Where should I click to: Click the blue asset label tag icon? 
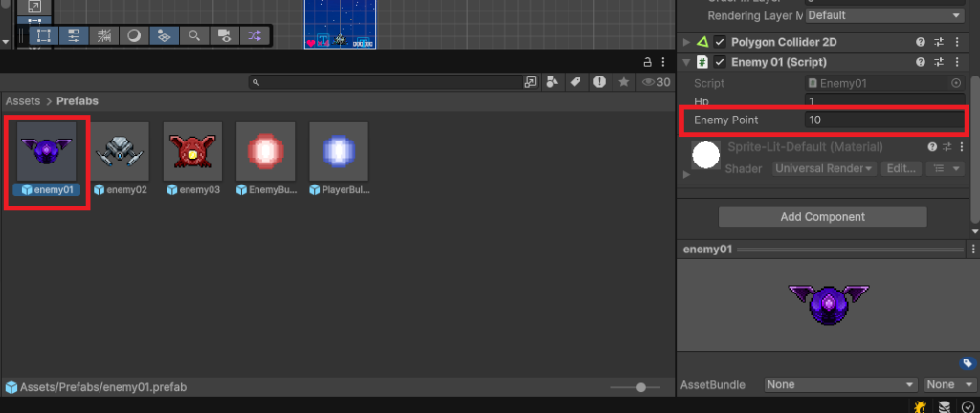tap(967, 363)
